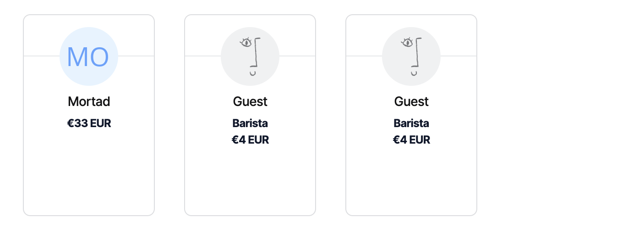Click the face avatar on the second card
The image size is (644, 234).
click(x=250, y=56)
